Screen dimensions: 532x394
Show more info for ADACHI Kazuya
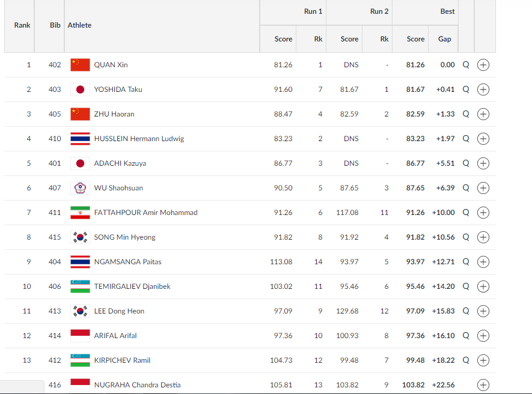tap(483, 163)
